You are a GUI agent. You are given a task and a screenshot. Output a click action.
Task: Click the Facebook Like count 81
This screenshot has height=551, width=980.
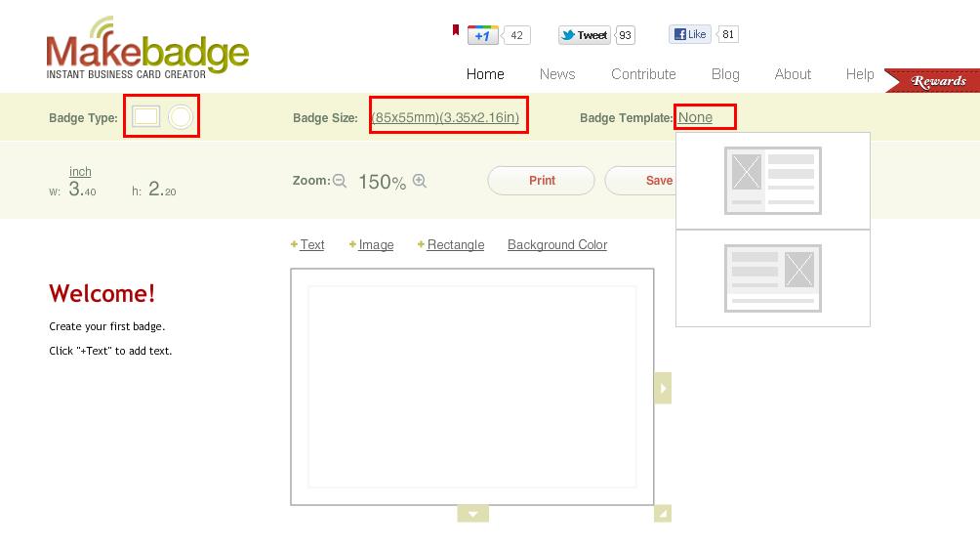coord(728,34)
